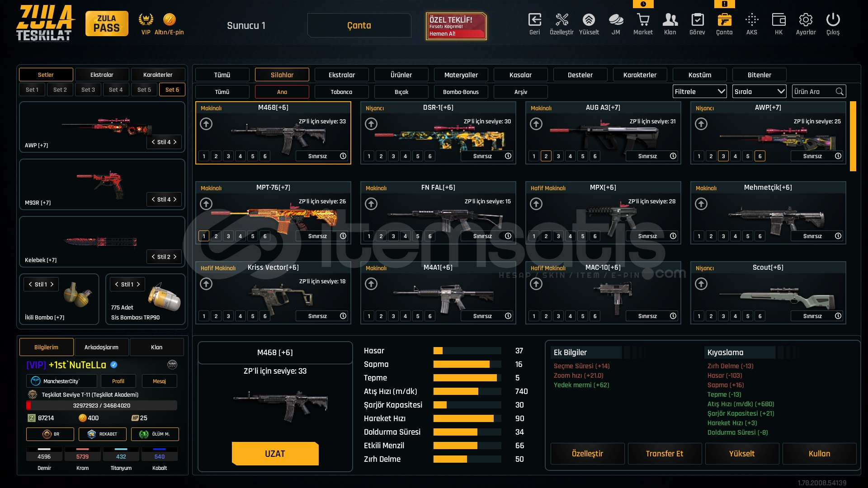The height and width of the screenshot is (488, 868).
Task: Click the Geri back icon
Action: pos(534,20)
